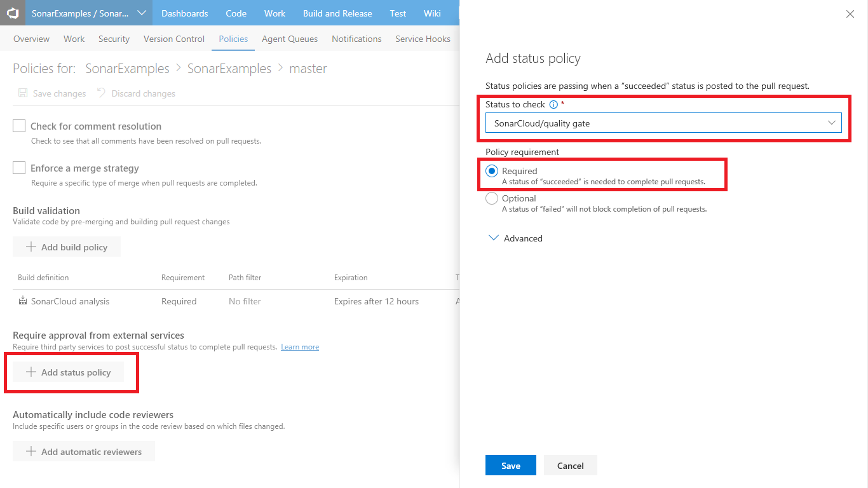The width and height of the screenshot is (868, 488).
Task: Click Save changes in the toolbar
Action: click(52, 93)
